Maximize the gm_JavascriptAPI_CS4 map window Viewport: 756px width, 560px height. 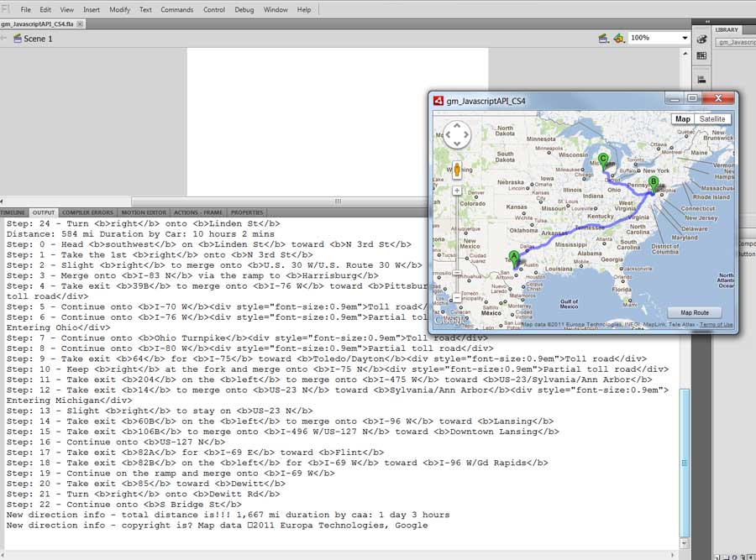(x=693, y=99)
